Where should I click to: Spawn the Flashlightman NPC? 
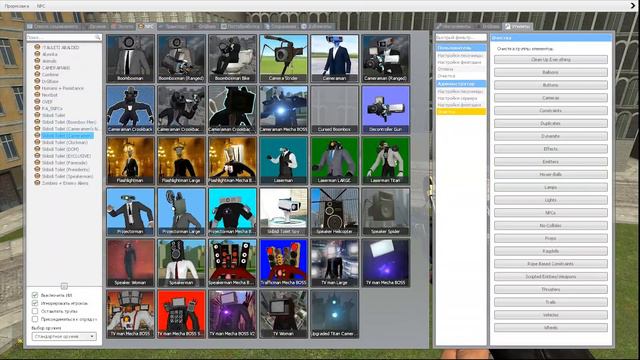[130, 160]
